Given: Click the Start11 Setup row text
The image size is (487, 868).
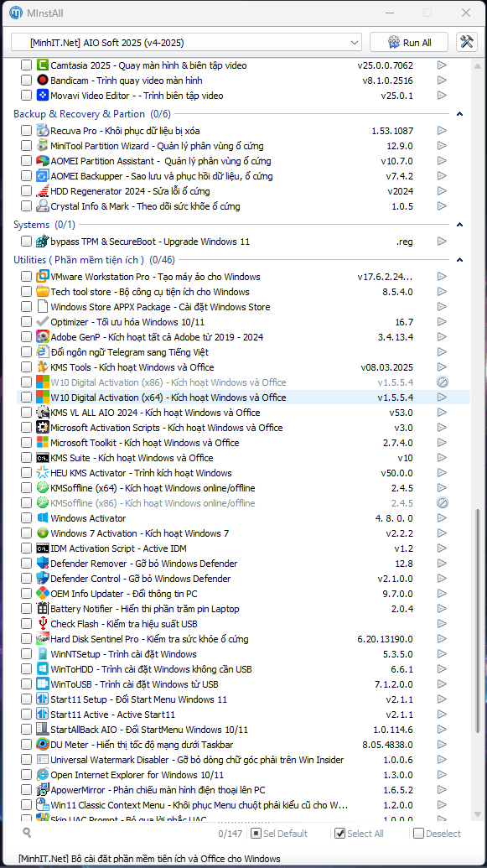Looking at the screenshot, I should 139,699.
